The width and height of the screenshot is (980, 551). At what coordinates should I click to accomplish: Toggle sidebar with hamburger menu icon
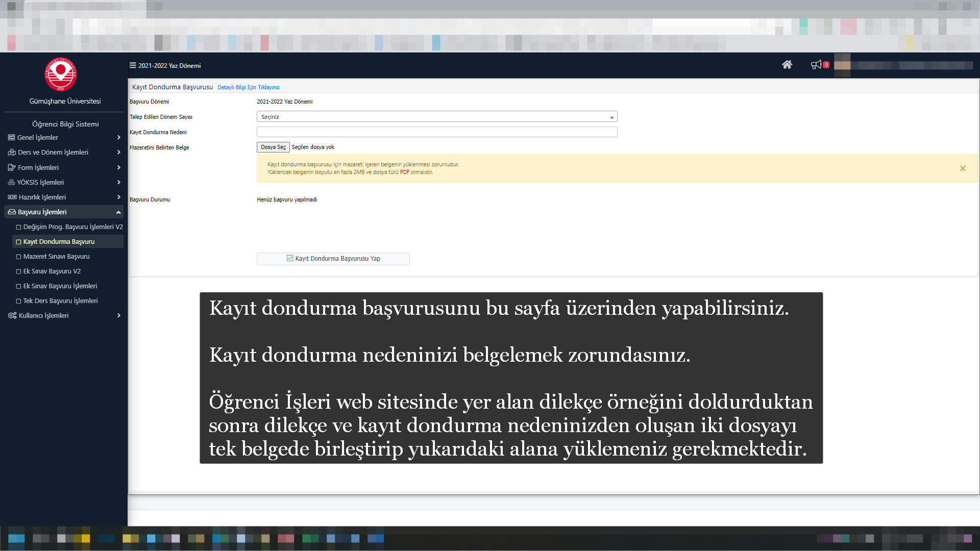pyautogui.click(x=133, y=65)
